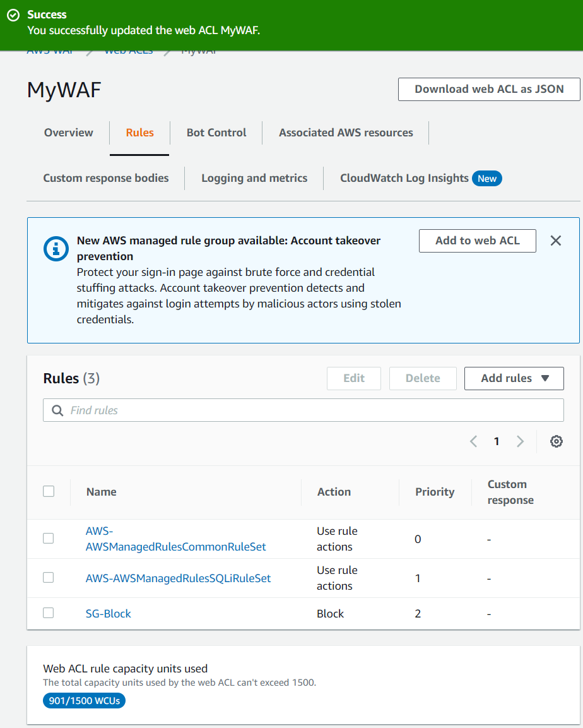583x728 pixels.
Task: Click the Add to web ACL button
Action: [478, 241]
